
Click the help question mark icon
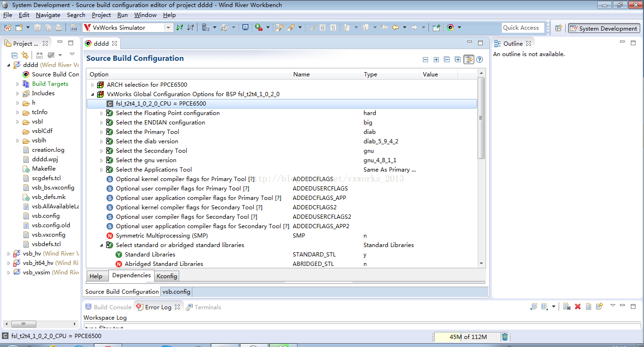[479, 59]
